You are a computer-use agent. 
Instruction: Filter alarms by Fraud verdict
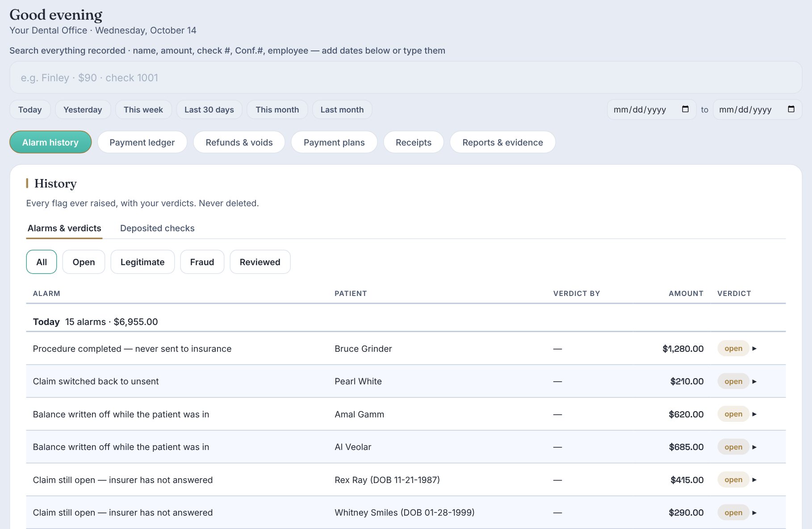click(202, 262)
